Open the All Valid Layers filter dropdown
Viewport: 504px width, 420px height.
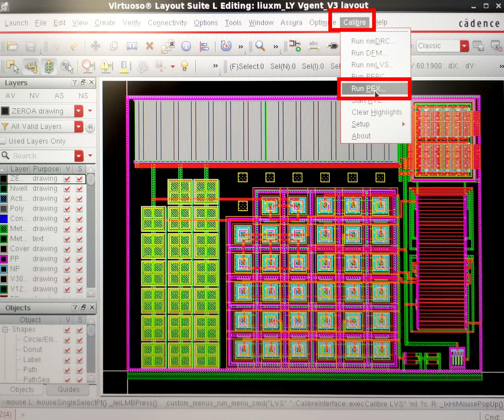pos(79,126)
